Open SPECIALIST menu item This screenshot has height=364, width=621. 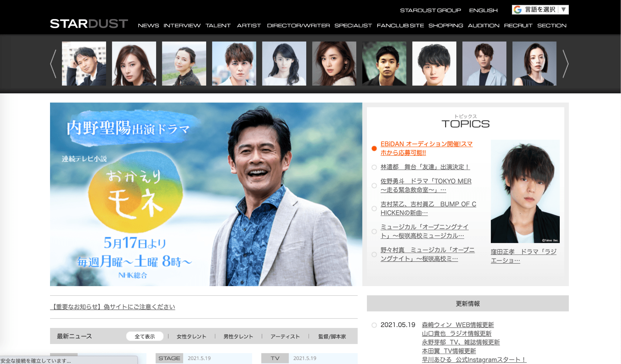coord(353,25)
